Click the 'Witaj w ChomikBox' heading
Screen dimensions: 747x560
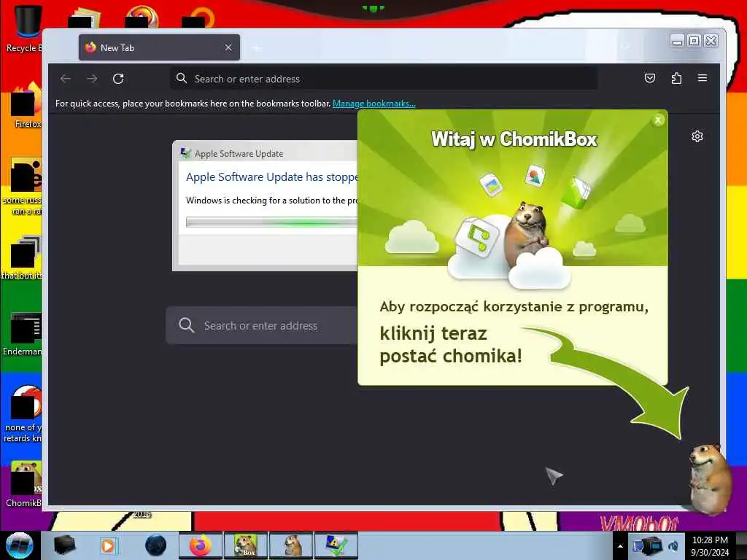(x=514, y=139)
